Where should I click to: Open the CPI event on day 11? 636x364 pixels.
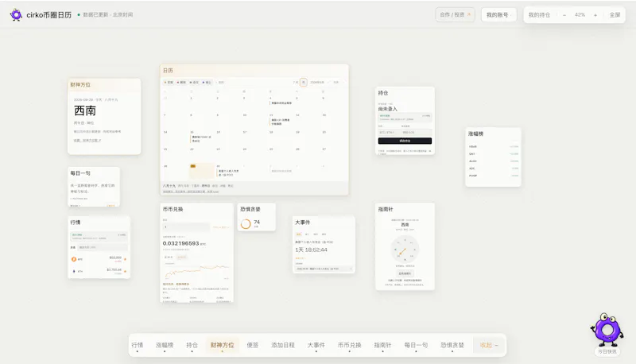click(x=280, y=122)
